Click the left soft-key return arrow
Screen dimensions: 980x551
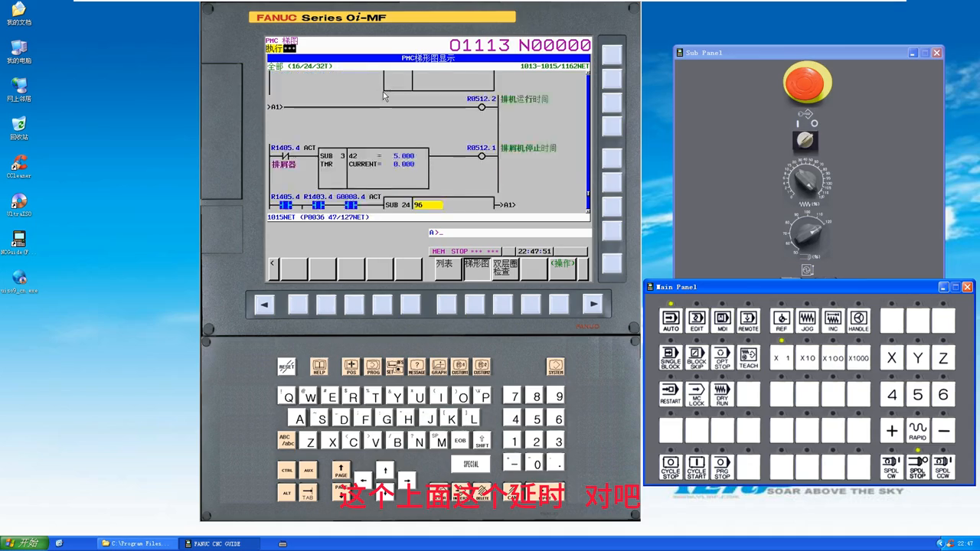(x=264, y=305)
